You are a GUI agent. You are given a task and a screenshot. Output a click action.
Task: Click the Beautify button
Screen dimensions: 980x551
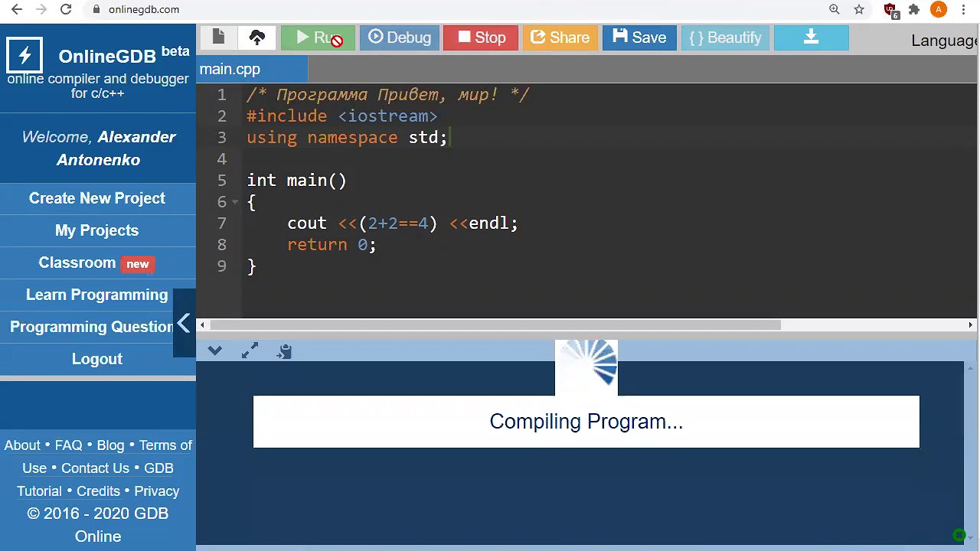pos(725,37)
